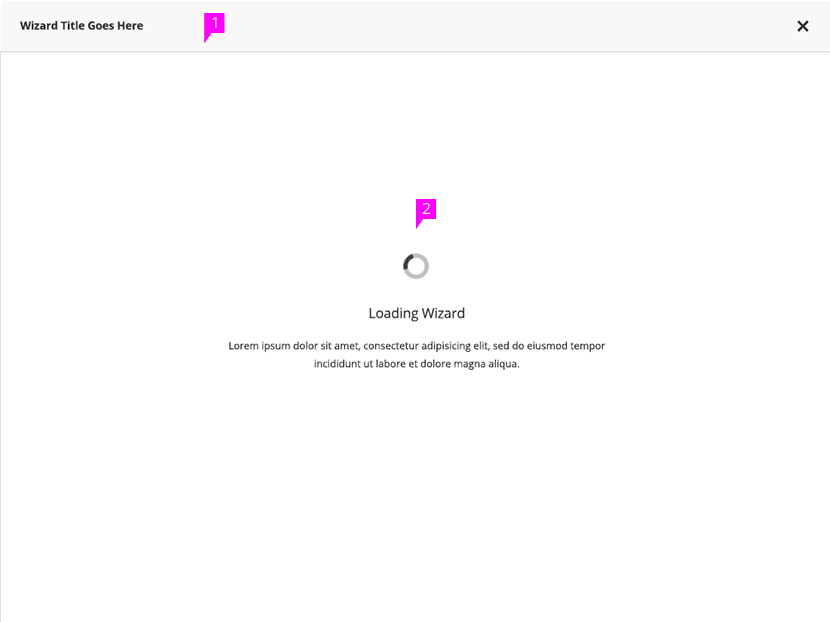
Task: Click the loading spinner icon
Action: 416,266
